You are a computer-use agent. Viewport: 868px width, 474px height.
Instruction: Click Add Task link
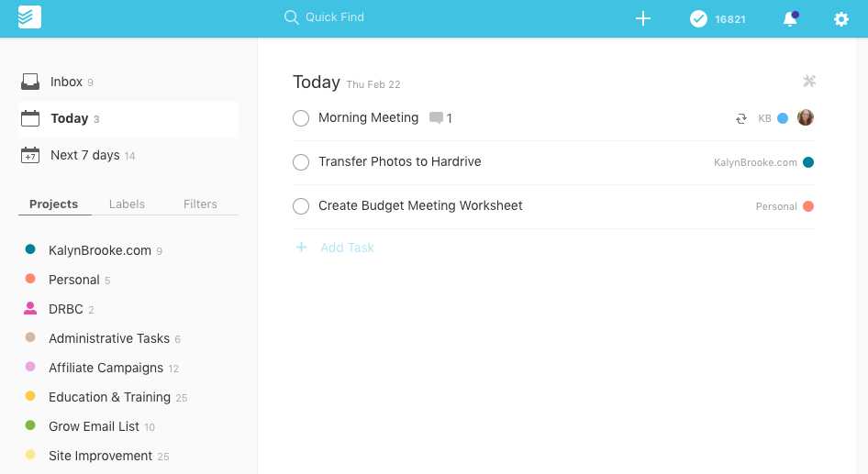347,248
